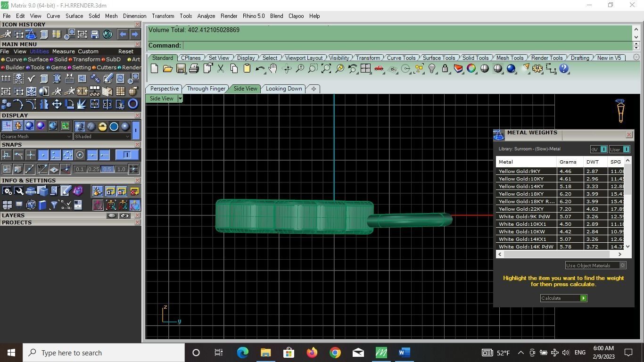Click the forward arrow in Icon History
This screenshot has height=362, width=644.
click(x=135, y=34)
